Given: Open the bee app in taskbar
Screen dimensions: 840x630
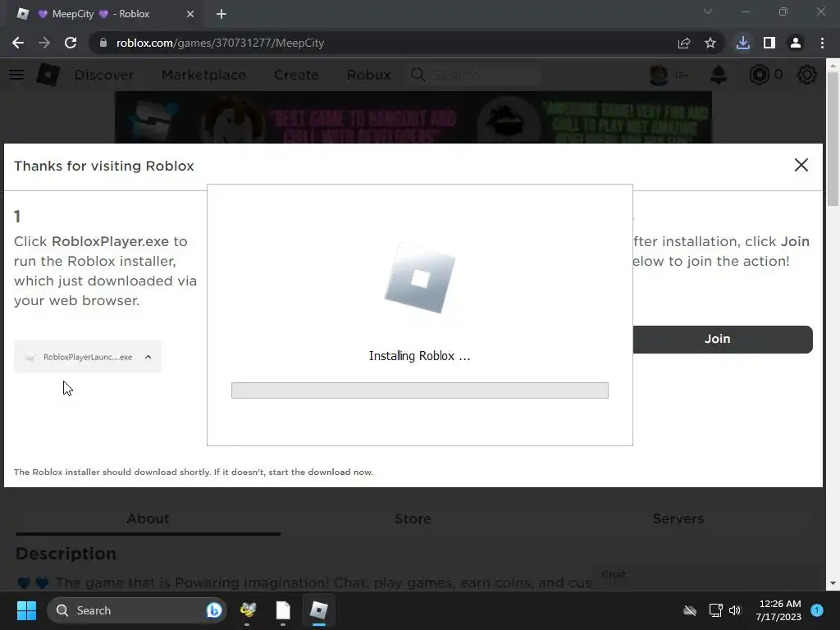Looking at the screenshot, I should point(248,610).
